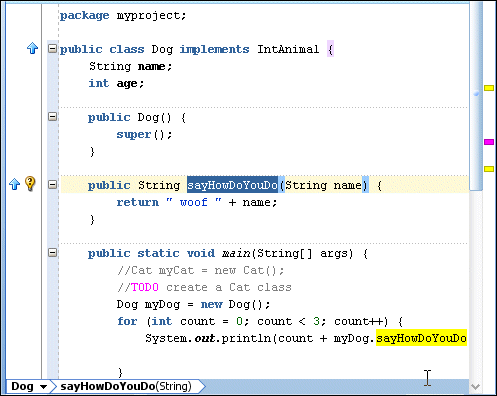Collapse the main method fold
Image resolution: width=497 pixels, height=396 pixels.
tap(52, 252)
